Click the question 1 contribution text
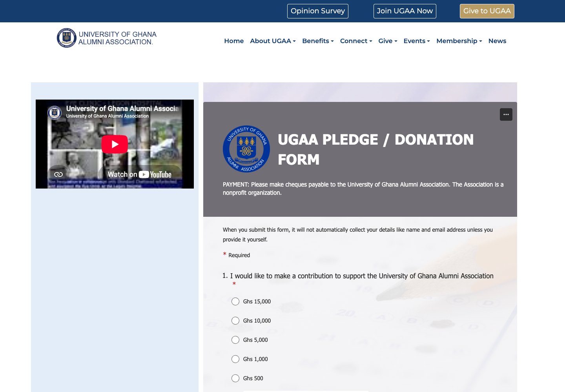Screen dimensions: 565x392 (362, 276)
